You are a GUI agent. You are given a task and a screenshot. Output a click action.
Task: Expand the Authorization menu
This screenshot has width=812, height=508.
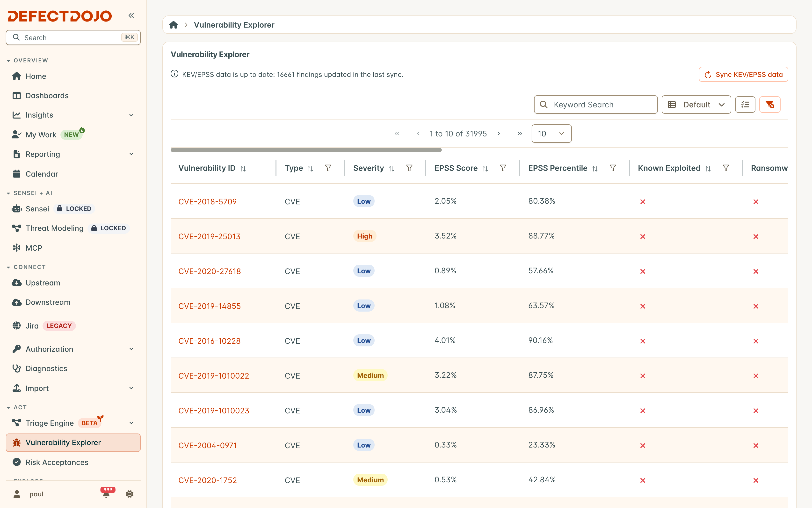click(131, 349)
